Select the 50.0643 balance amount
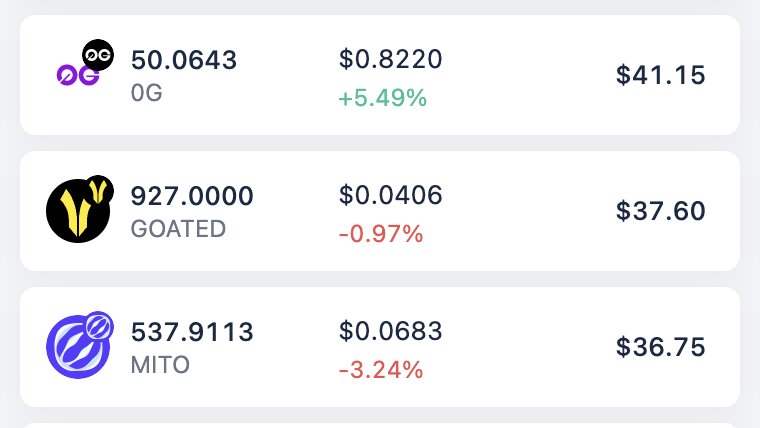760x428 pixels. coord(184,61)
